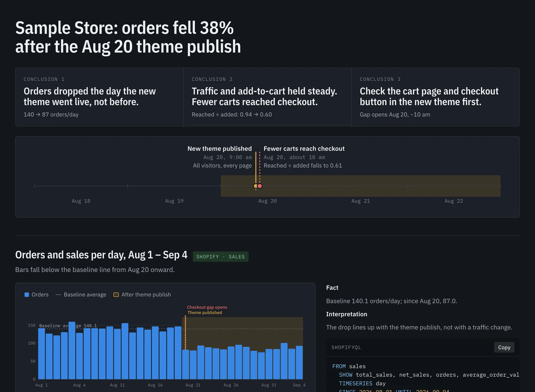Click the blue Orders legend swatch

[x=27, y=295]
